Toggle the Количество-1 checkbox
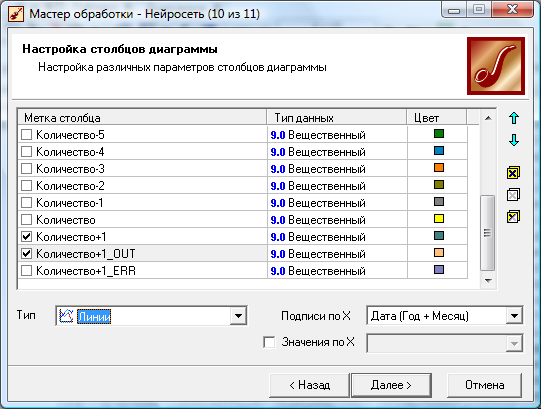Viewport: 541px width, 409px height. (27, 203)
